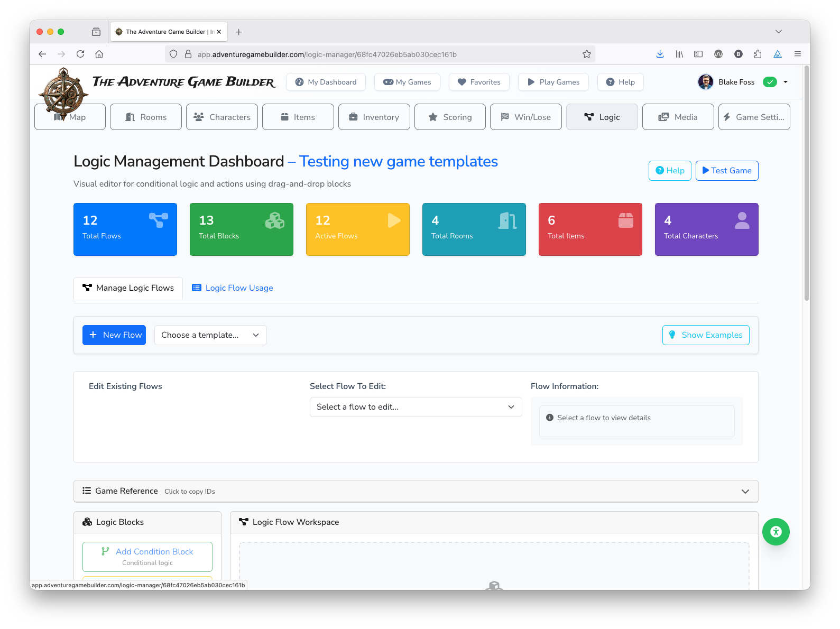Viewport: 840px width, 629px height.
Task: Click the green checkmark status badge
Action: [x=770, y=82]
